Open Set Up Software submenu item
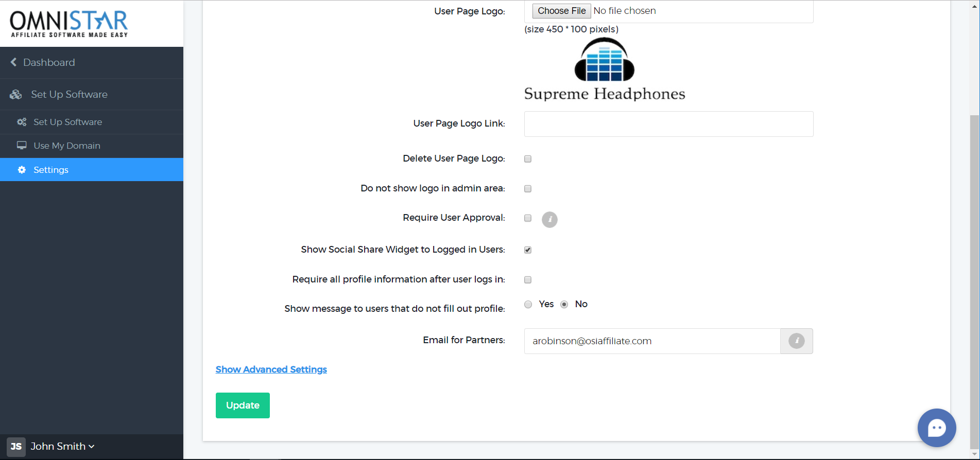Viewport: 980px width, 460px height. [x=92, y=122]
